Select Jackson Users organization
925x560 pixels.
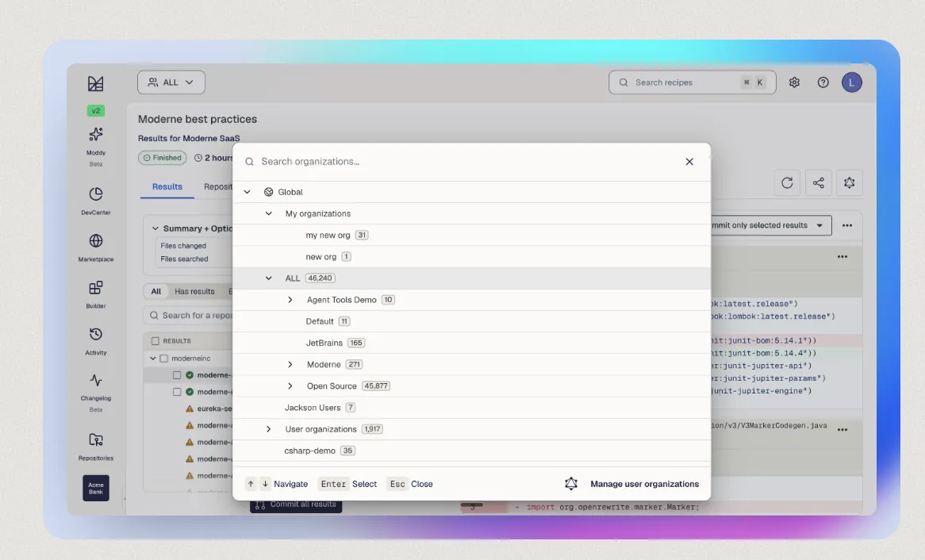pos(471,407)
